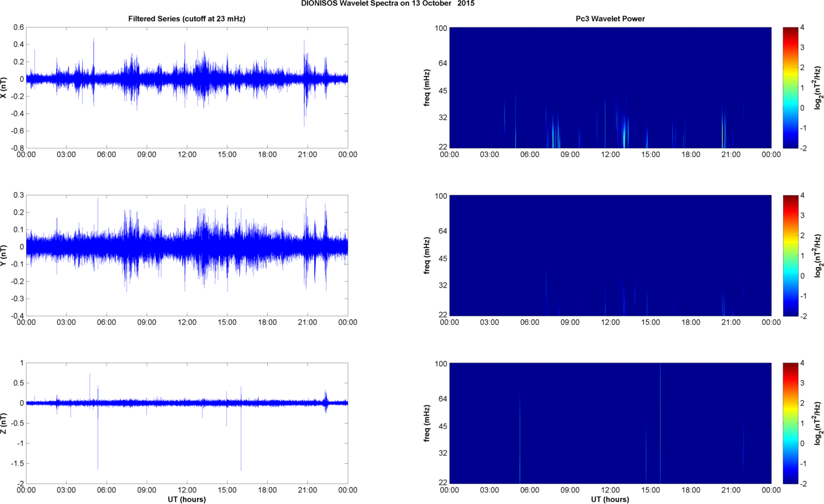Screen dimensions: 824x504
Task: Click the bottom spectrogram's colorbar
Action: click(x=789, y=423)
